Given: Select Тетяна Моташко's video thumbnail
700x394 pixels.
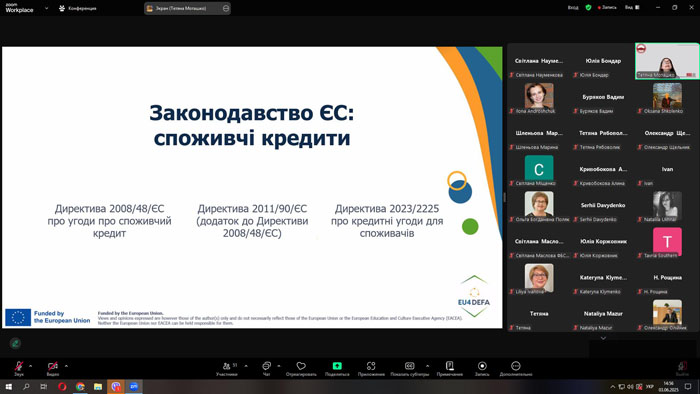Looking at the screenshot, I should pyautogui.click(x=667, y=61).
